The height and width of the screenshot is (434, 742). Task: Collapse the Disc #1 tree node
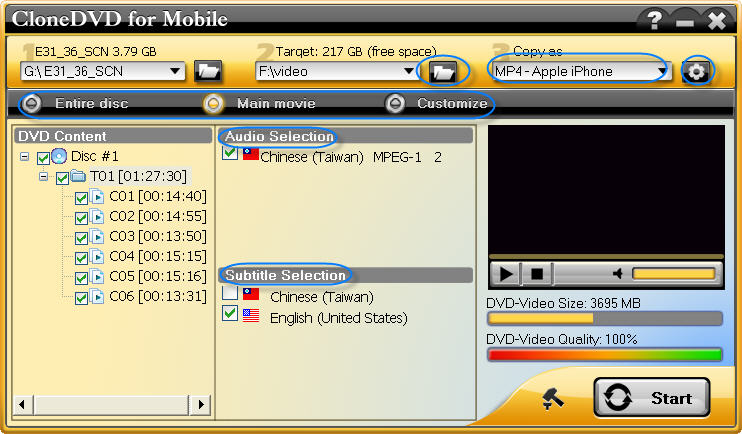(x=25, y=157)
